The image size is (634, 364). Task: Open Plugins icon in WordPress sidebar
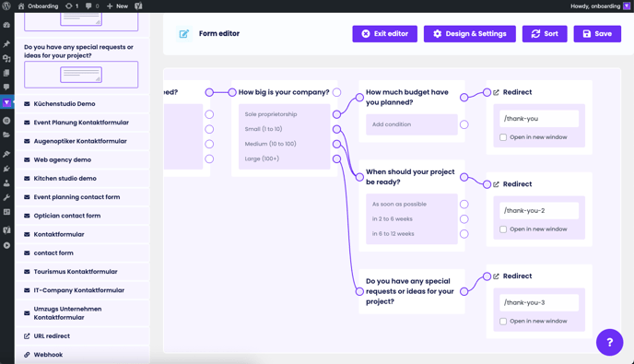pos(6,169)
